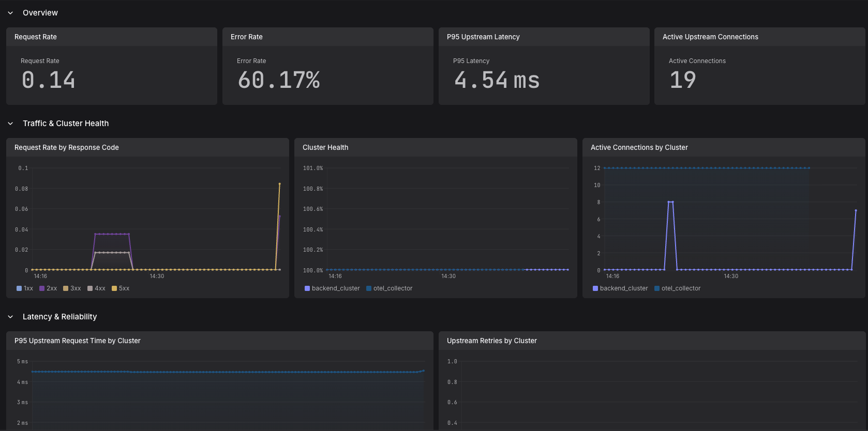Open the Cluster Health panel header
Image resolution: width=868 pixels, height=431 pixels.
tap(325, 147)
